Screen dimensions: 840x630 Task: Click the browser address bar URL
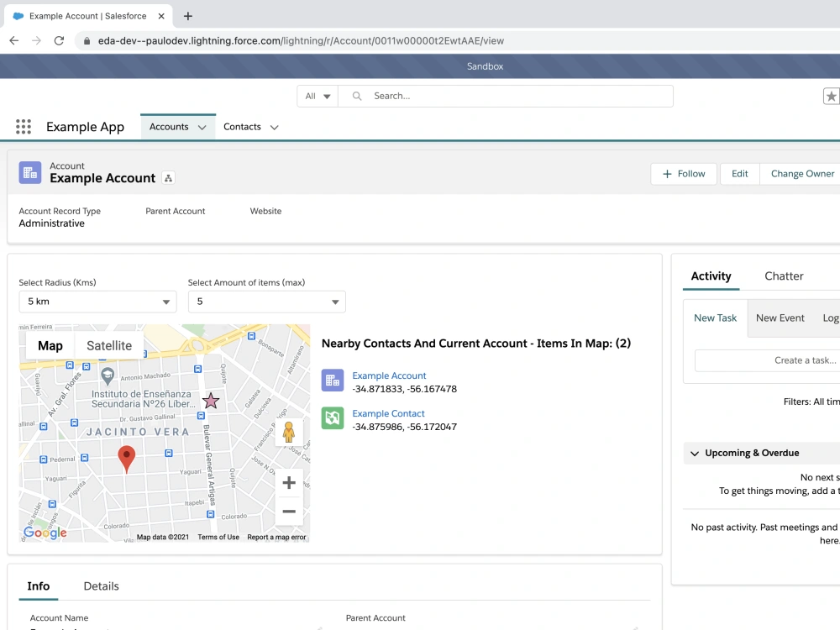coord(301,40)
